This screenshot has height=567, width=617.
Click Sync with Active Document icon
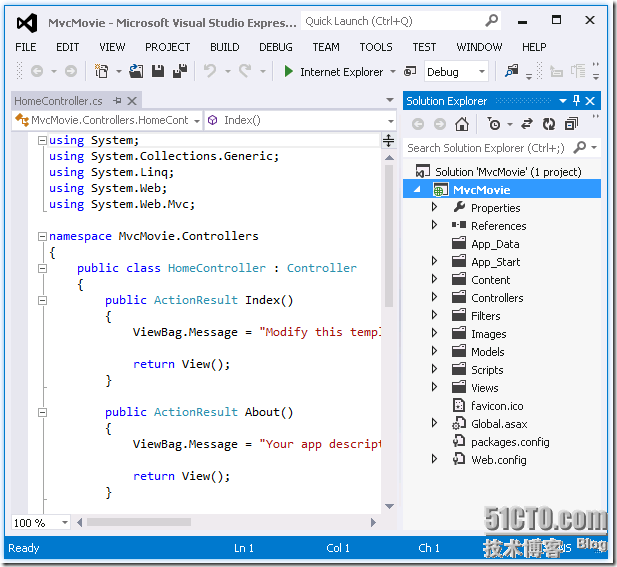527,124
